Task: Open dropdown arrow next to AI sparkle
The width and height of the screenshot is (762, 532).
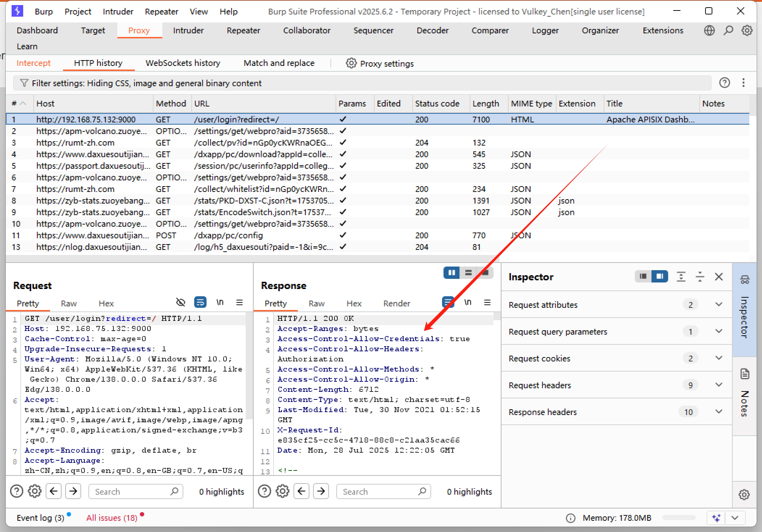Action: coord(735,518)
